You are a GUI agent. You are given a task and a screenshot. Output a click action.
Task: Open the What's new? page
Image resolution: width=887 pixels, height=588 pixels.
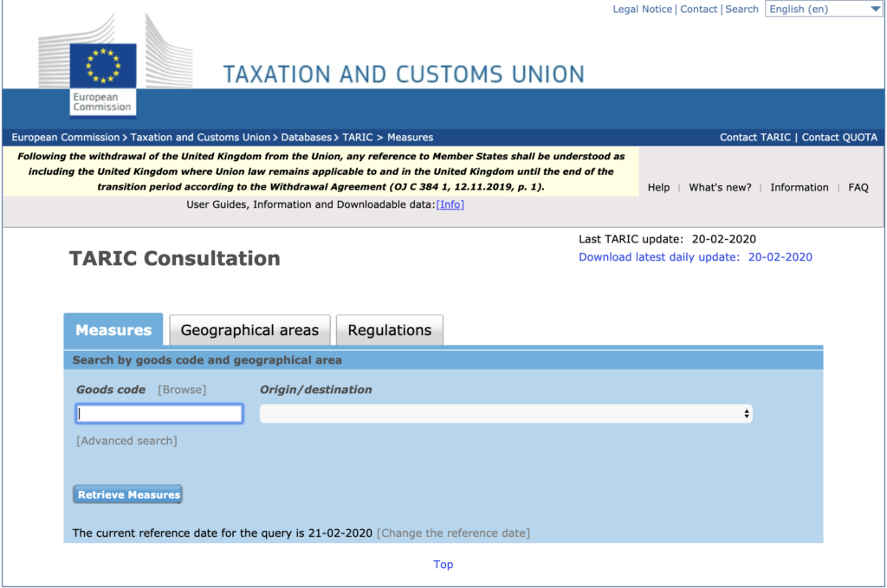click(x=720, y=187)
